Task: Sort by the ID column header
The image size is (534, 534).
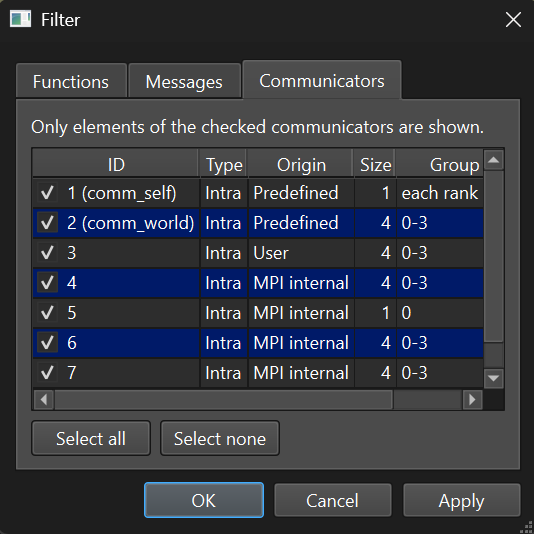Action: pyautogui.click(x=116, y=165)
